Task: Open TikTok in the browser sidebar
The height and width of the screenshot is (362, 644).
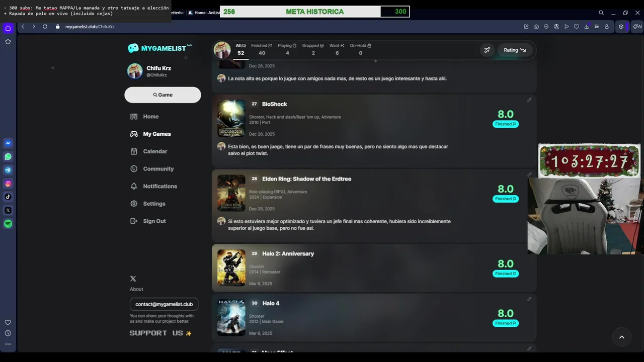Action: point(8,197)
